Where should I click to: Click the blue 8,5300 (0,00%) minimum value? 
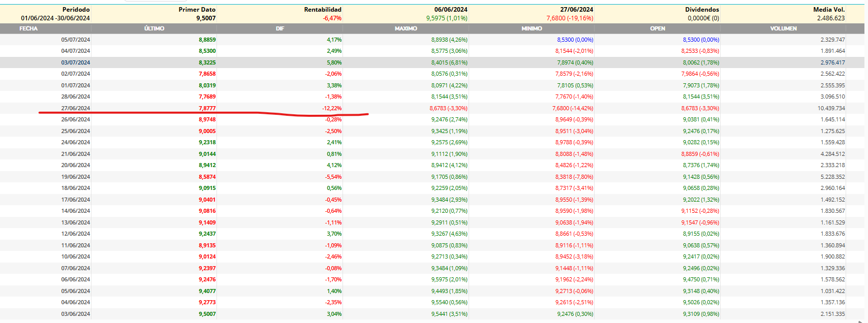coord(575,40)
